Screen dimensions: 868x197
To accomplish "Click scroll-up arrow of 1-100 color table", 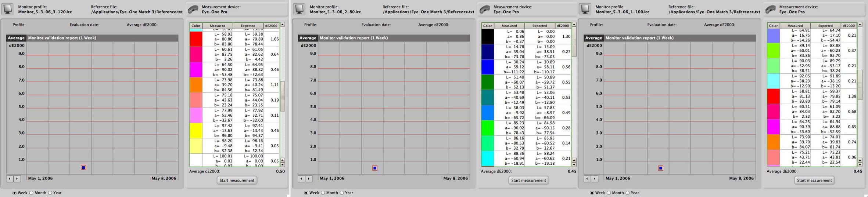I will [x=860, y=25].
